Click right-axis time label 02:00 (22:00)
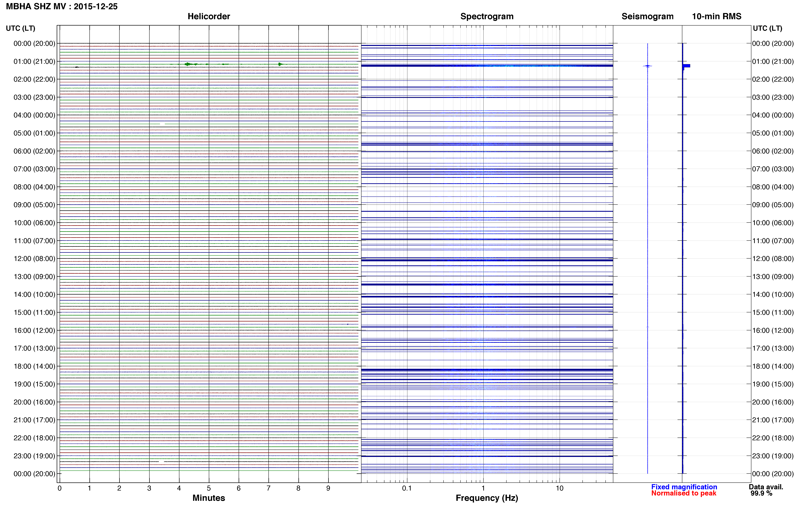This screenshot has height=508, width=812. (x=773, y=79)
